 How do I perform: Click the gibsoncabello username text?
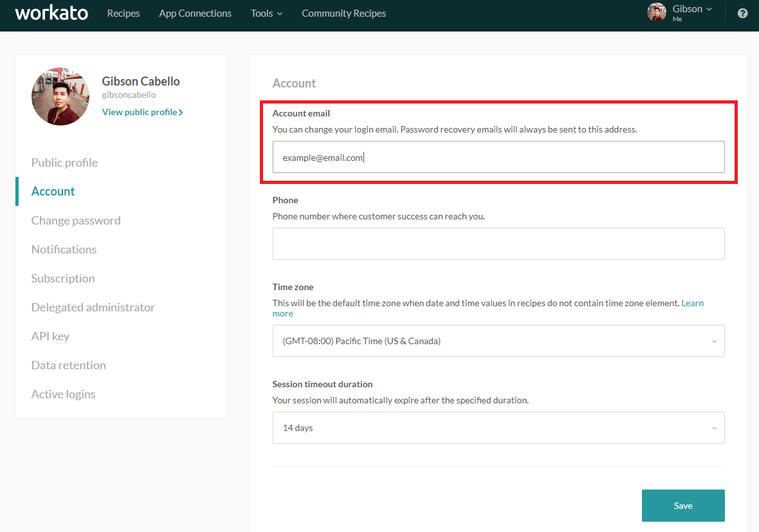coord(129,95)
